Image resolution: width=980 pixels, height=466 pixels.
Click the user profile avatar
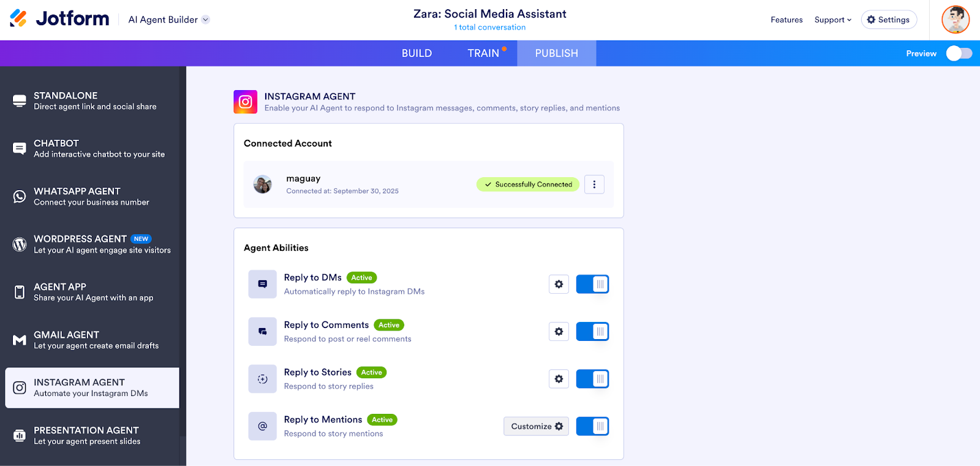pyautogui.click(x=955, y=20)
